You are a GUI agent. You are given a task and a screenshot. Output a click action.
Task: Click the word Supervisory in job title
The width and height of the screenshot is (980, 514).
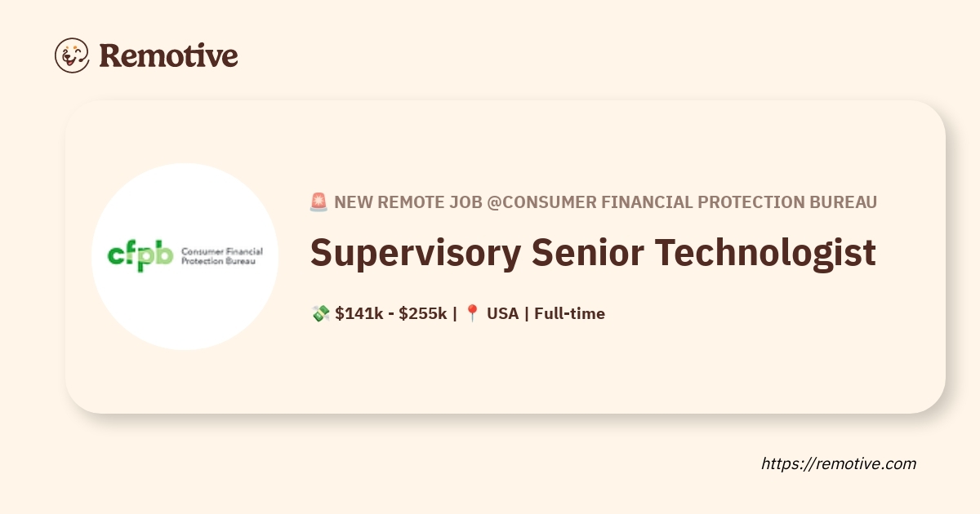click(x=415, y=253)
